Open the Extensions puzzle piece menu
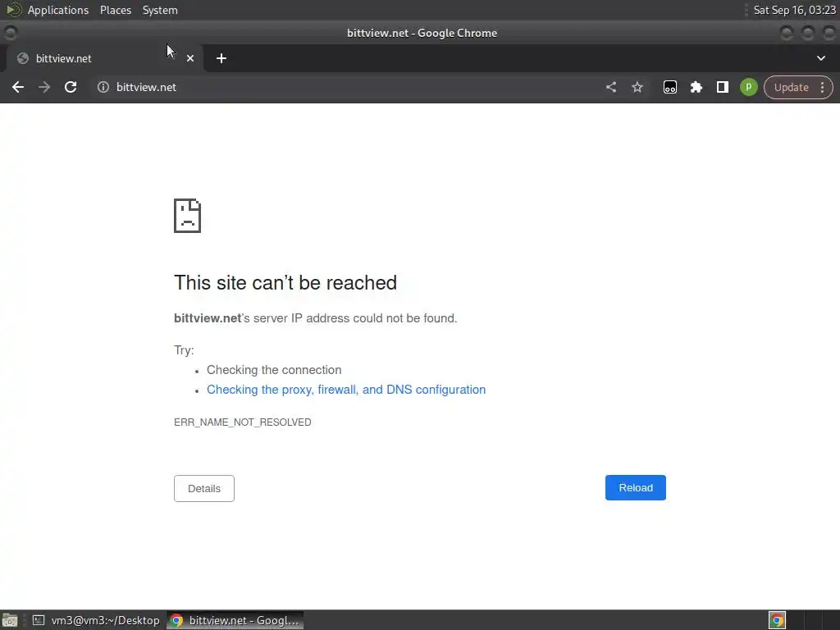The image size is (840, 630). pyautogui.click(x=696, y=87)
